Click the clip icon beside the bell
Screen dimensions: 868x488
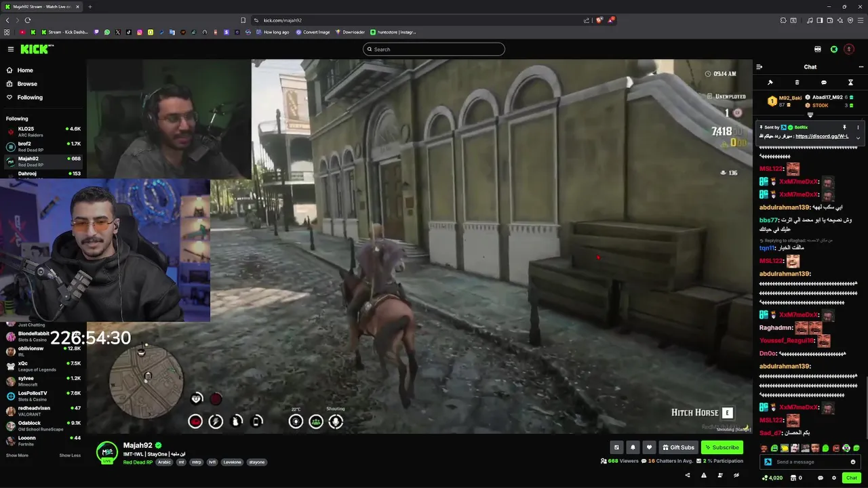click(x=616, y=447)
